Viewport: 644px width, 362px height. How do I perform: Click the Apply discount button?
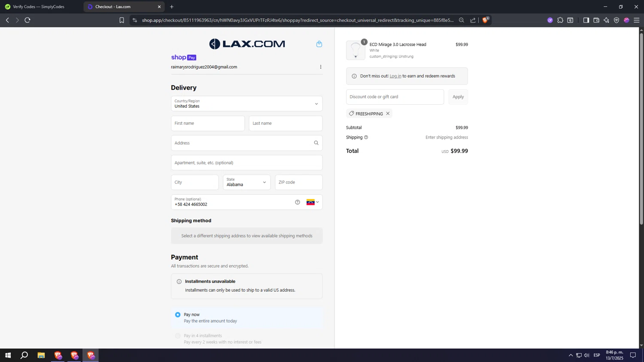tap(458, 97)
